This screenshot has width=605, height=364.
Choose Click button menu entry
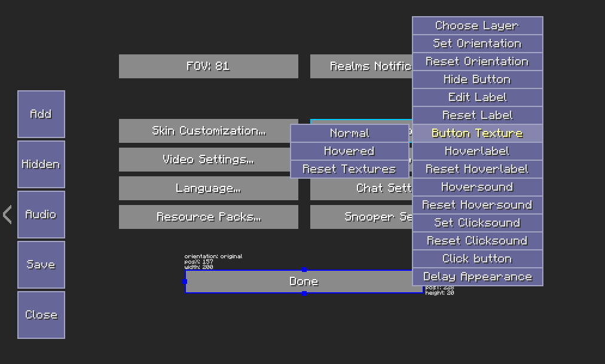(x=478, y=259)
